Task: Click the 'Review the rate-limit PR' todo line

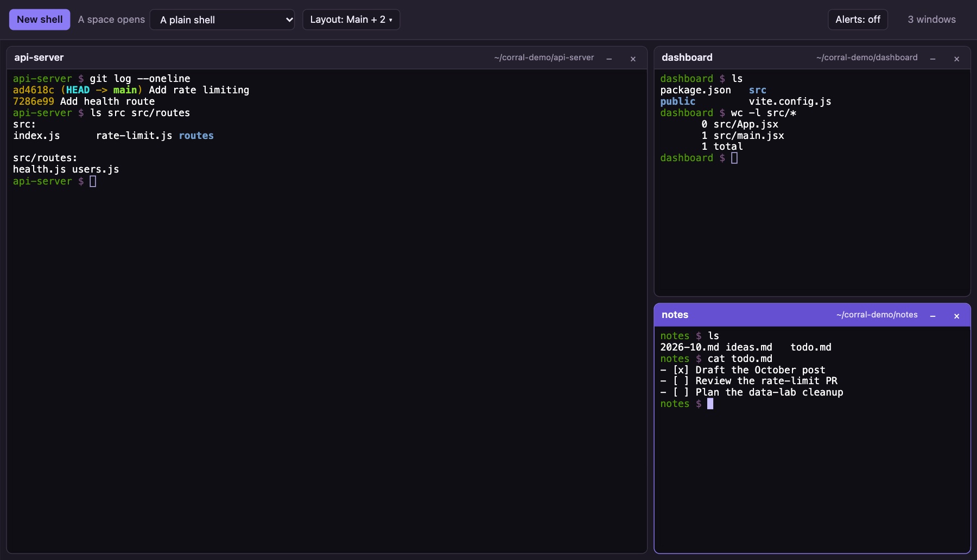Action: pos(749,381)
